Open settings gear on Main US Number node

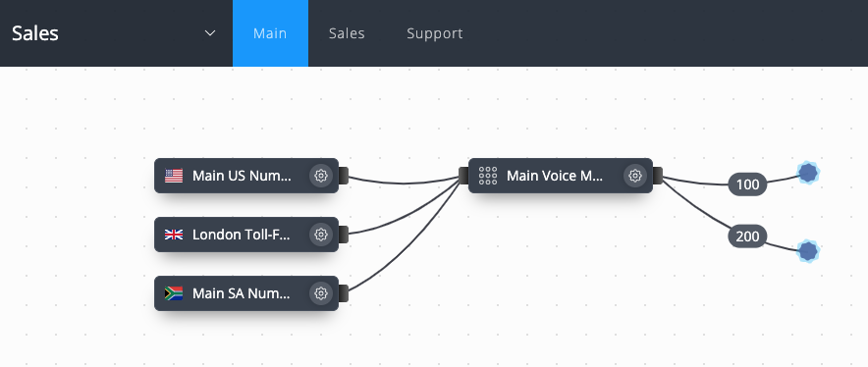tap(320, 176)
